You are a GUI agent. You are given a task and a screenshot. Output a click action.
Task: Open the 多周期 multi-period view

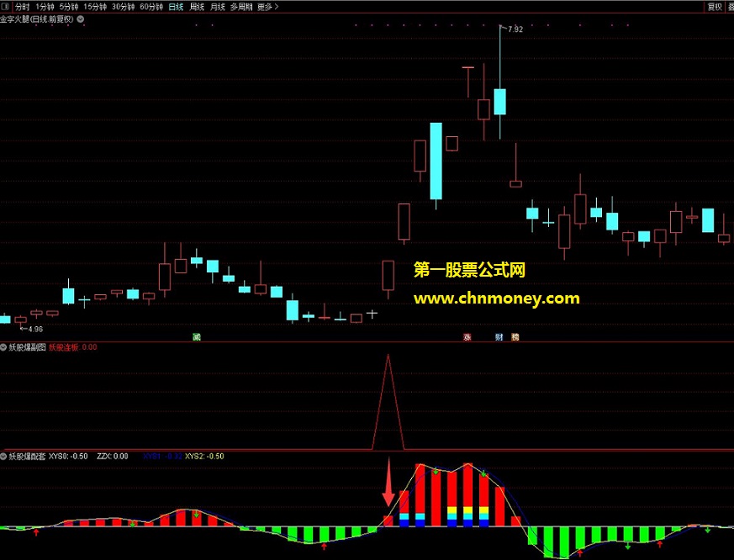click(x=241, y=7)
